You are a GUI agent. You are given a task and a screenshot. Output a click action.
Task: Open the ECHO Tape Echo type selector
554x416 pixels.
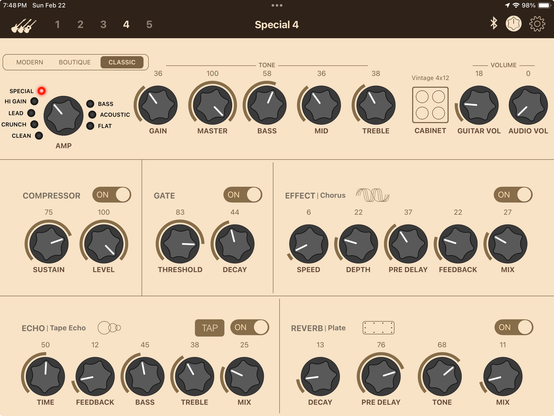[x=54, y=328]
